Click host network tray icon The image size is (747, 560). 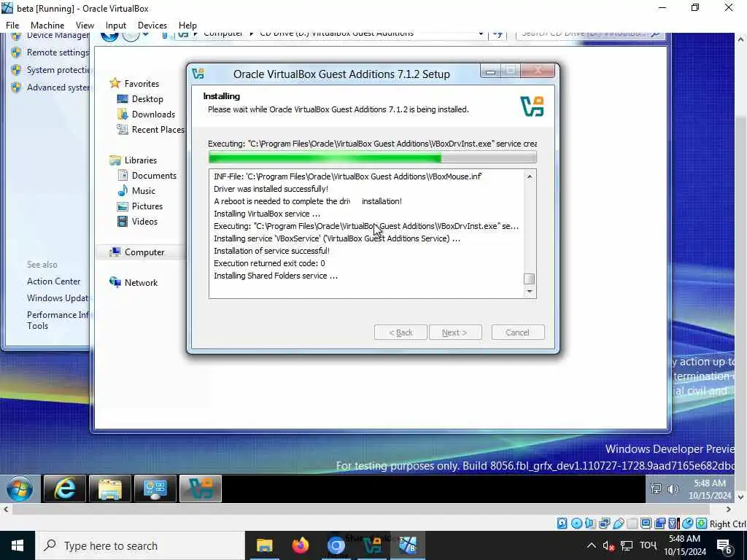pyautogui.click(x=627, y=545)
